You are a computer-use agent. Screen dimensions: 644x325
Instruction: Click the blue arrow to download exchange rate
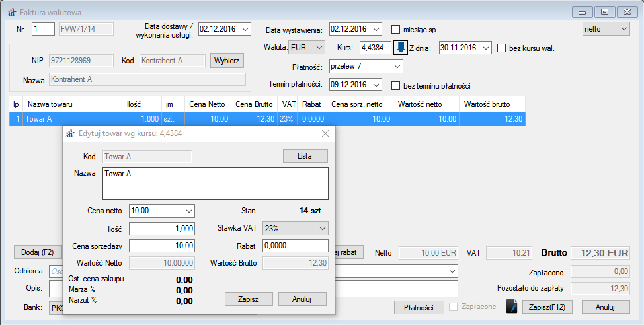point(401,48)
